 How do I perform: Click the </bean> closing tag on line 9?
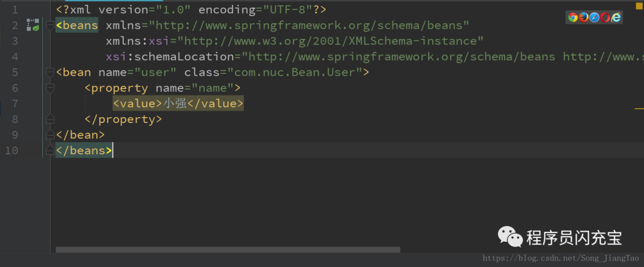point(80,135)
